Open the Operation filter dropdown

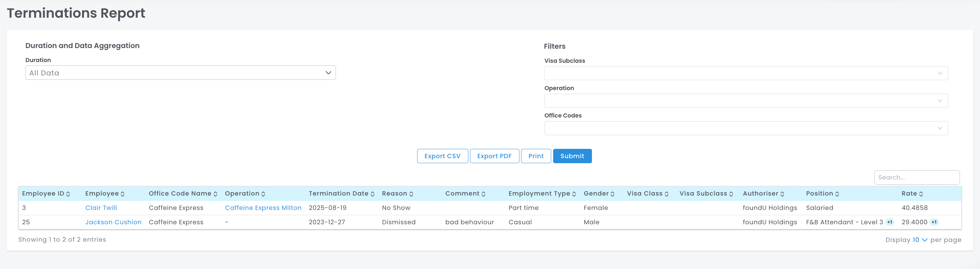[746, 101]
